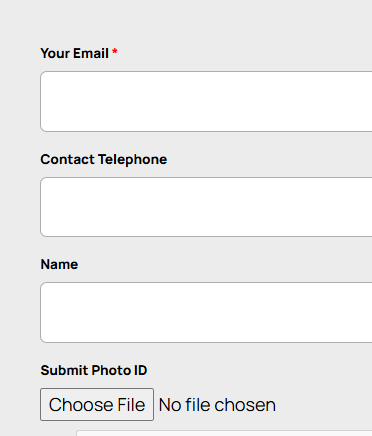This screenshot has width=372, height=436.
Task: Focus the Contact Telephone text box
Action: (206, 207)
